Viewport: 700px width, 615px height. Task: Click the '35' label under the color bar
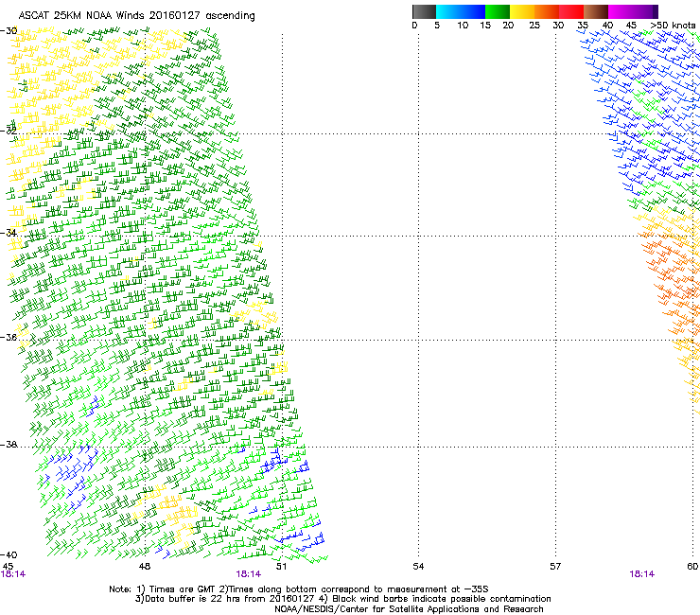pyautogui.click(x=583, y=26)
